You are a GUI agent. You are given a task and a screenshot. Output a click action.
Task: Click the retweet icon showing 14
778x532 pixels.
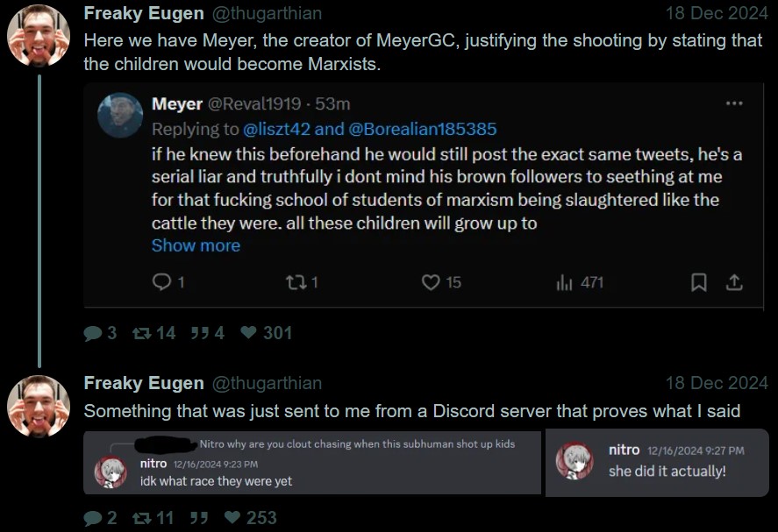[140, 333]
